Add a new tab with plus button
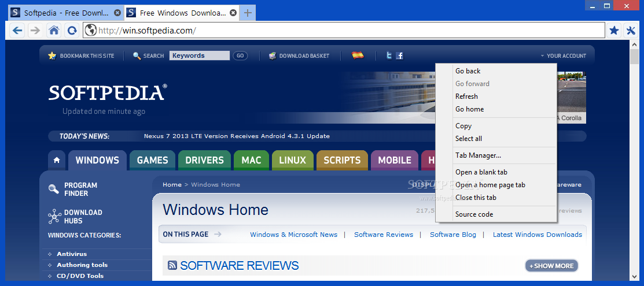 (x=247, y=13)
